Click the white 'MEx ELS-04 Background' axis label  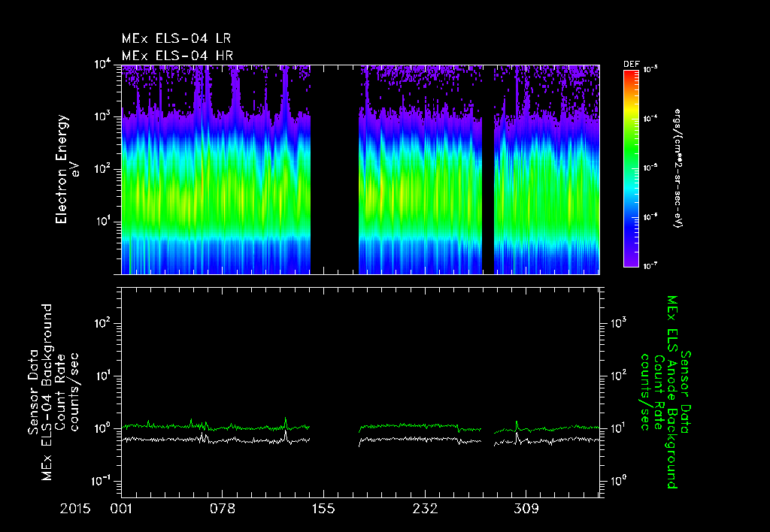click(x=47, y=392)
